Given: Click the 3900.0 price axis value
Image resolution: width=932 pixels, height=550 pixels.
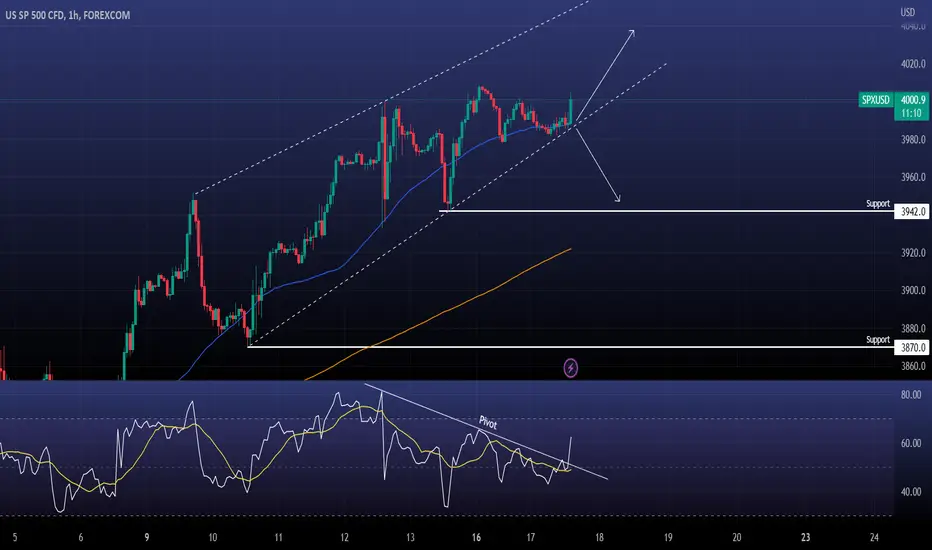Looking at the screenshot, I should 913,291.
